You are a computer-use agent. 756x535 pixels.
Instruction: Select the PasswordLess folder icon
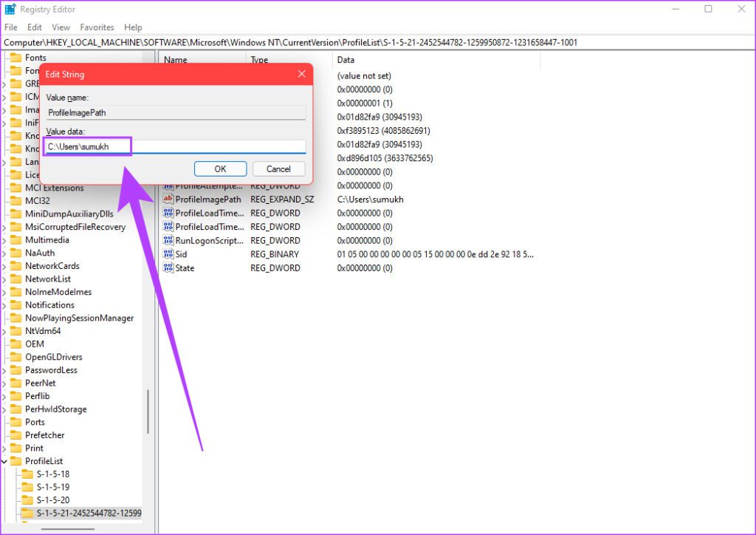click(x=16, y=370)
